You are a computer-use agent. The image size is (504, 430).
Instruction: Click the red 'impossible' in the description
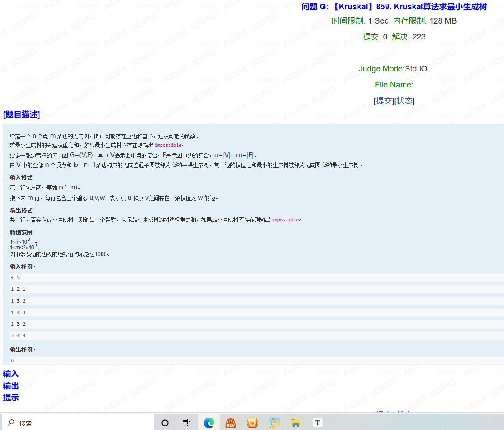pos(168,146)
